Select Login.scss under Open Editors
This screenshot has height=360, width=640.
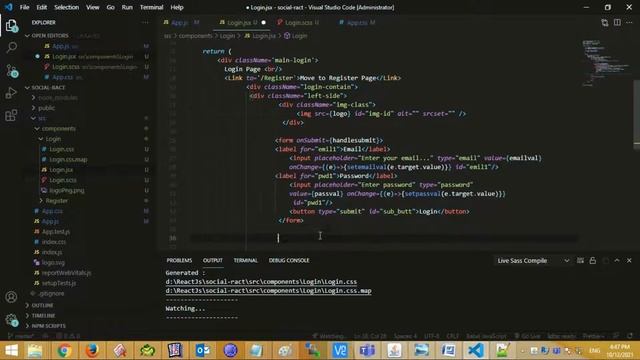(x=65, y=67)
